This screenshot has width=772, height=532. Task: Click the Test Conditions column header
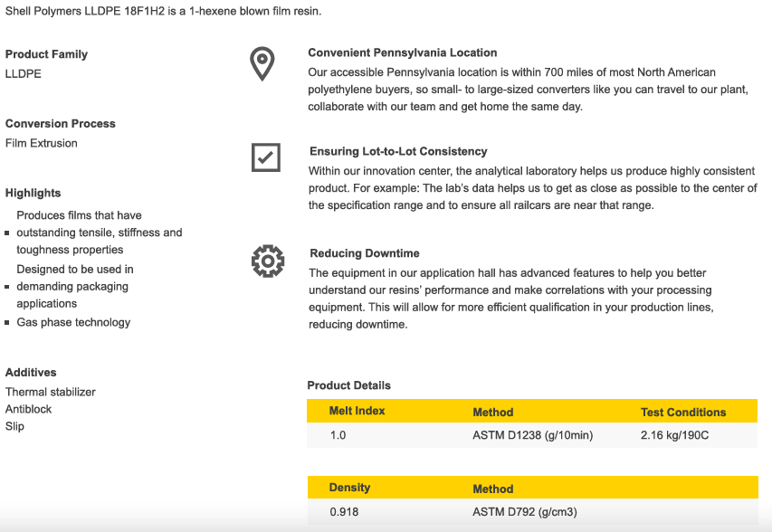pos(683,412)
